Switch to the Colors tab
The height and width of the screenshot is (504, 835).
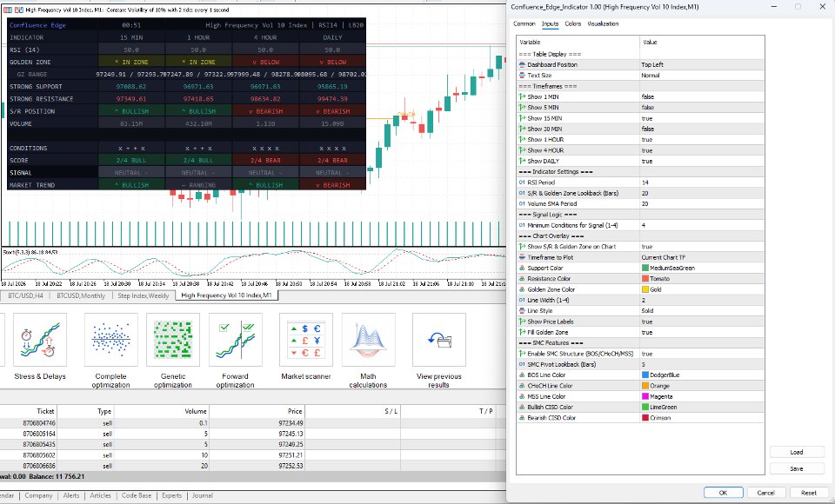[573, 24]
